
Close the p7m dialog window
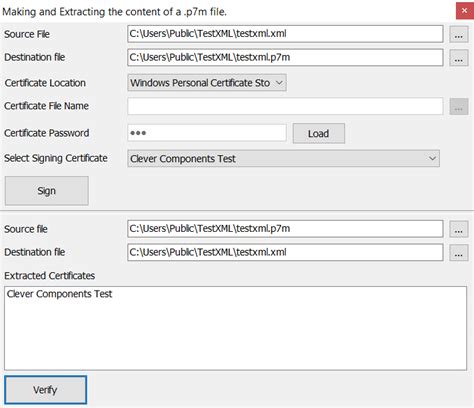464,11
